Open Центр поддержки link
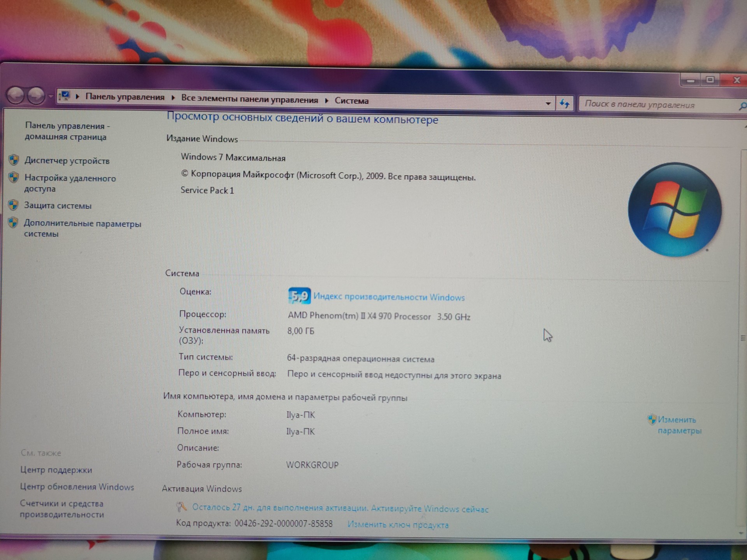 56,470
